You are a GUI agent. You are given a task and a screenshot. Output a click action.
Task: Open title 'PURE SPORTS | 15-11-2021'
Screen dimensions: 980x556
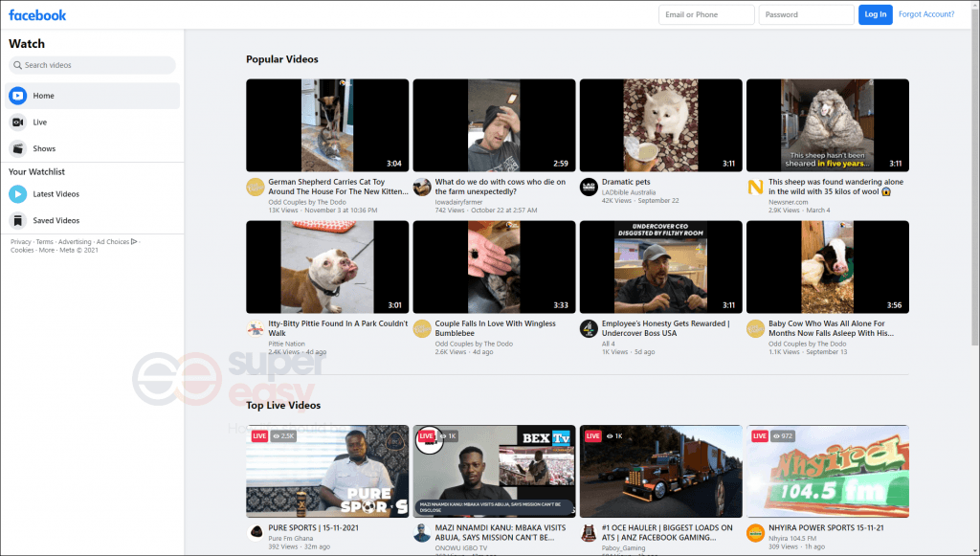[314, 528]
